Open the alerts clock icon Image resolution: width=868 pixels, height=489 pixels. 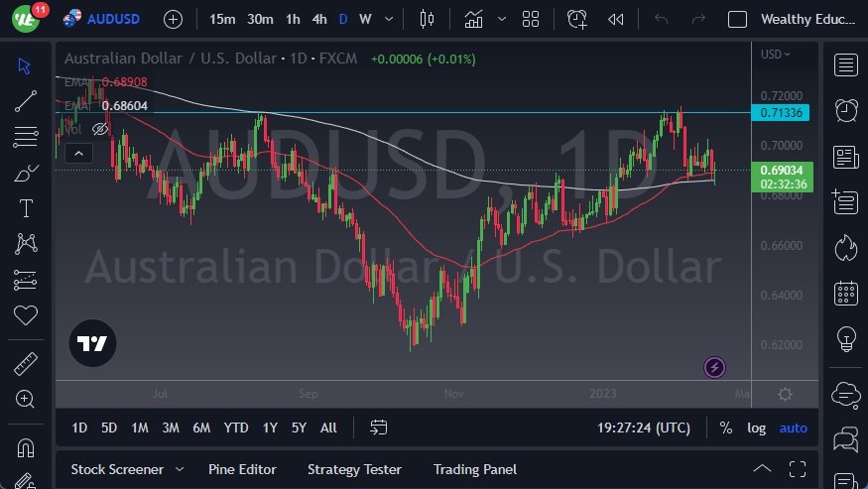pyautogui.click(x=846, y=111)
